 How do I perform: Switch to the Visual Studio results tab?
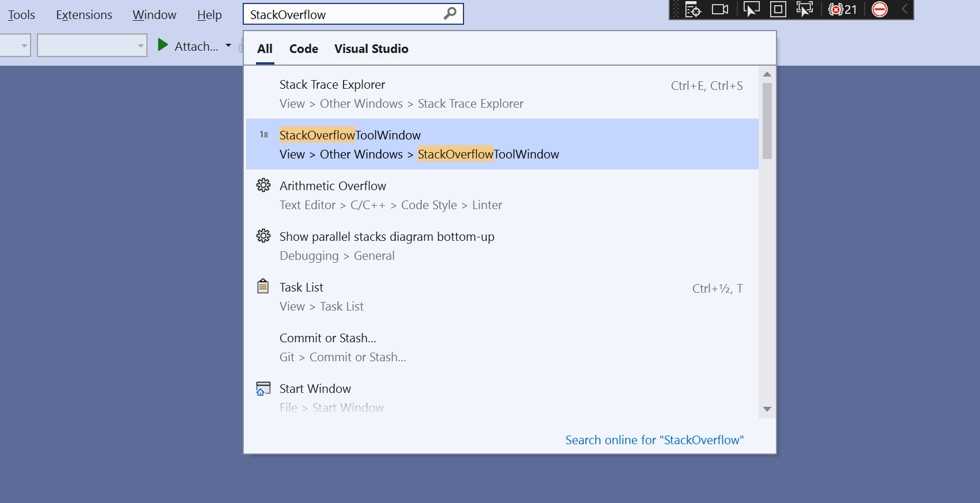[371, 49]
